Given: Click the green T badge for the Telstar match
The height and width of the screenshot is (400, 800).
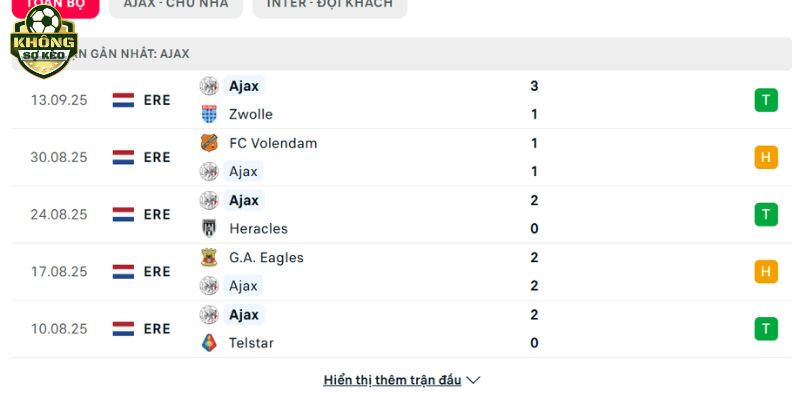Looking at the screenshot, I should pyautogui.click(x=766, y=329).
